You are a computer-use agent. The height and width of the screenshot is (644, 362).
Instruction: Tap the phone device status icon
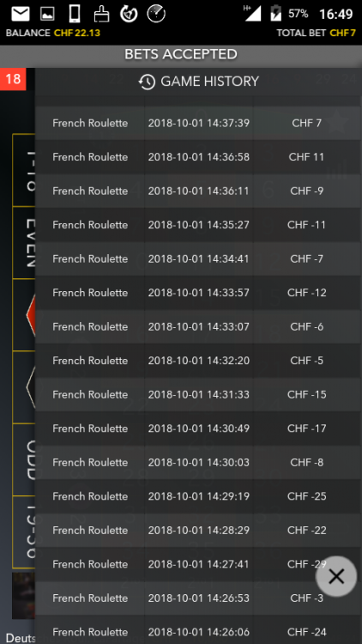coord(75,14)
